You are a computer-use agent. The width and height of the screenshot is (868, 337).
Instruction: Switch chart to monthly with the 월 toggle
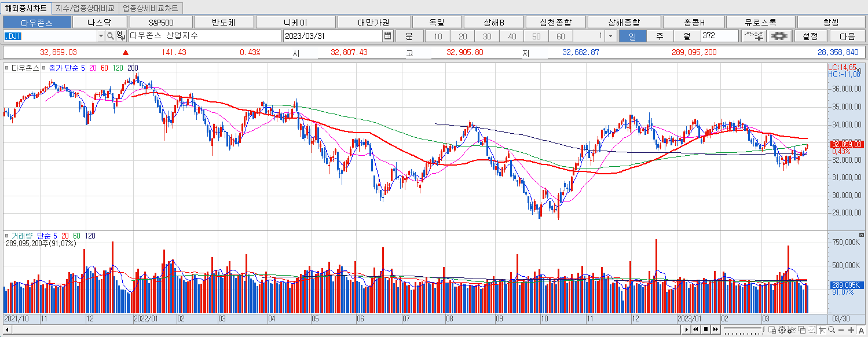click(686, 36)
